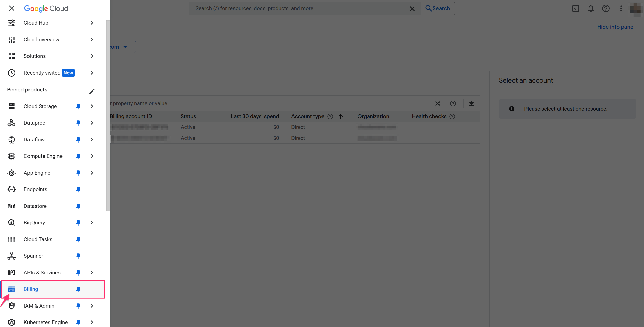Viewport: 644px width, 327px height.
Task: Clear the billing filter with the X icon
Action: point(437,103)
